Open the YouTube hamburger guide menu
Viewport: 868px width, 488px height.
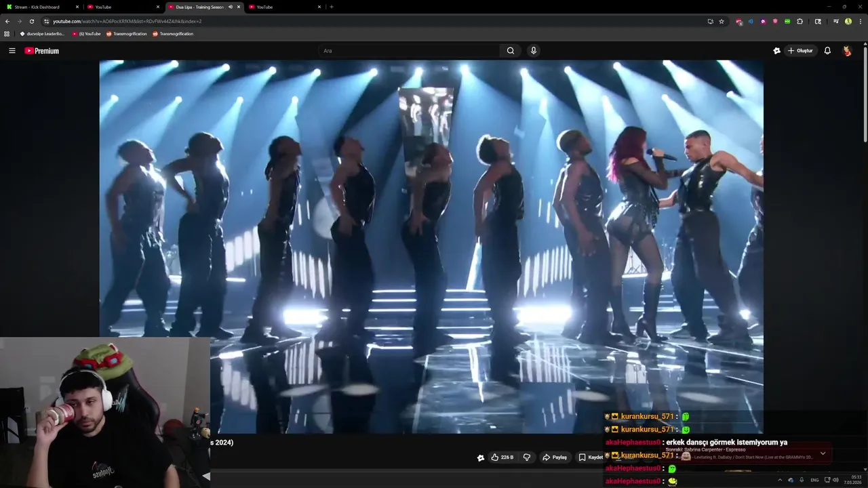[12, 51]
